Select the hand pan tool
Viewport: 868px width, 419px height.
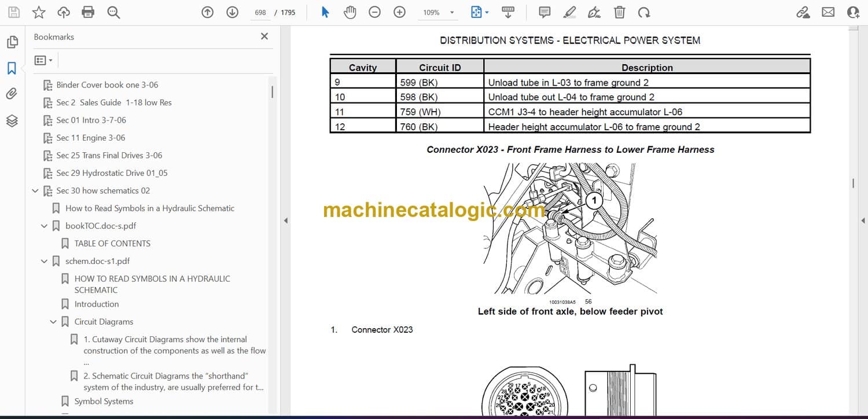[x=350, y=12]
